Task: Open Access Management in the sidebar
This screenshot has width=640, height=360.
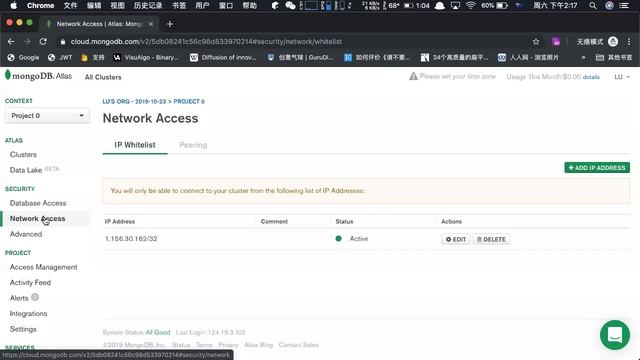Action: click(x=44, y=267)
